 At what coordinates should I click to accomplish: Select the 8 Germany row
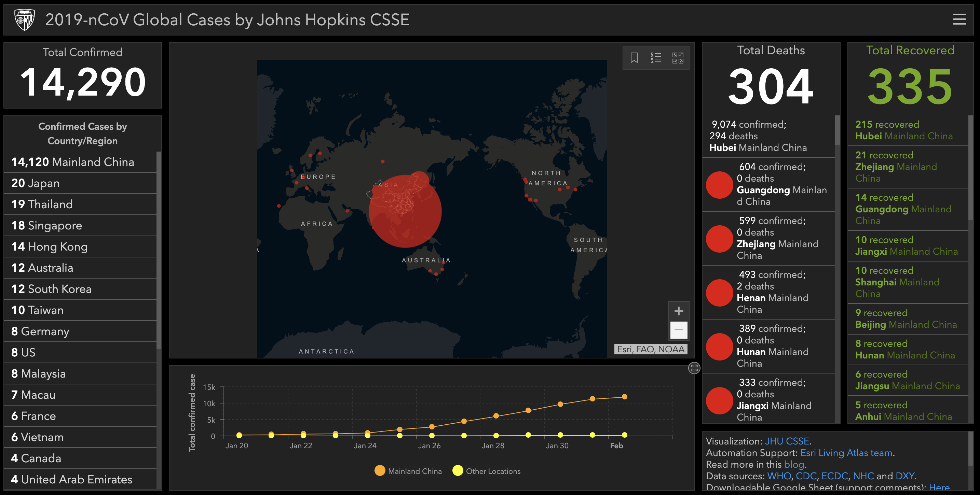pos(80,331)
